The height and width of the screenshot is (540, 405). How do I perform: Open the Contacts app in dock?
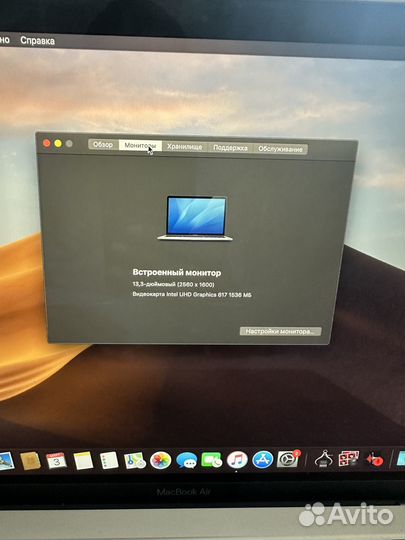pyautogui.click(x=30, y=461)
